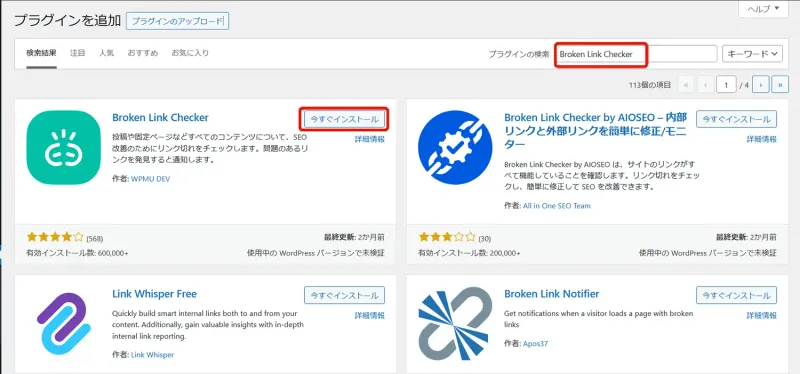Open the All in One SEO Team author link
800x374 pixels.
tap(557, 206)
